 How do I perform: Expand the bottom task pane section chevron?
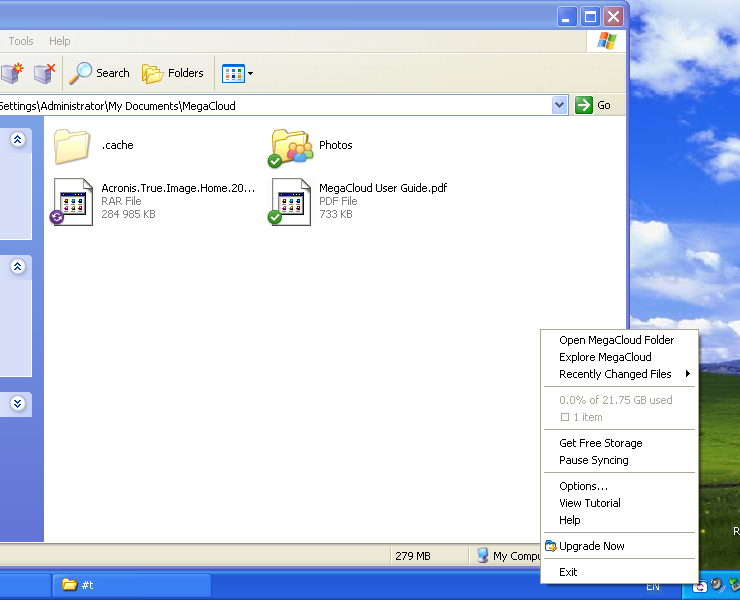17,404
